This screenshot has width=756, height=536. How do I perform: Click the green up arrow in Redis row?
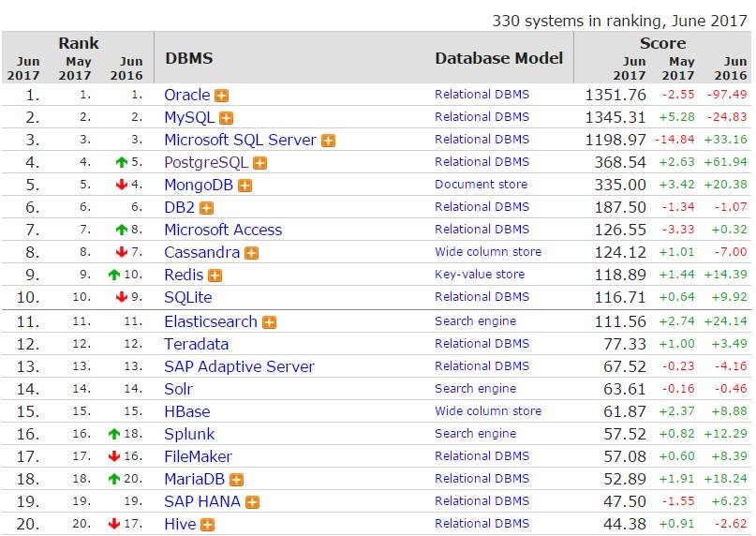click(113, 275)
